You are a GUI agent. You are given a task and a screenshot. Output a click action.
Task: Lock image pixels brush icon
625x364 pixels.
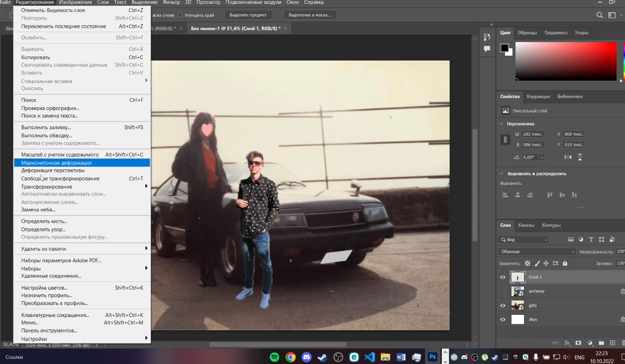(537, 263)
